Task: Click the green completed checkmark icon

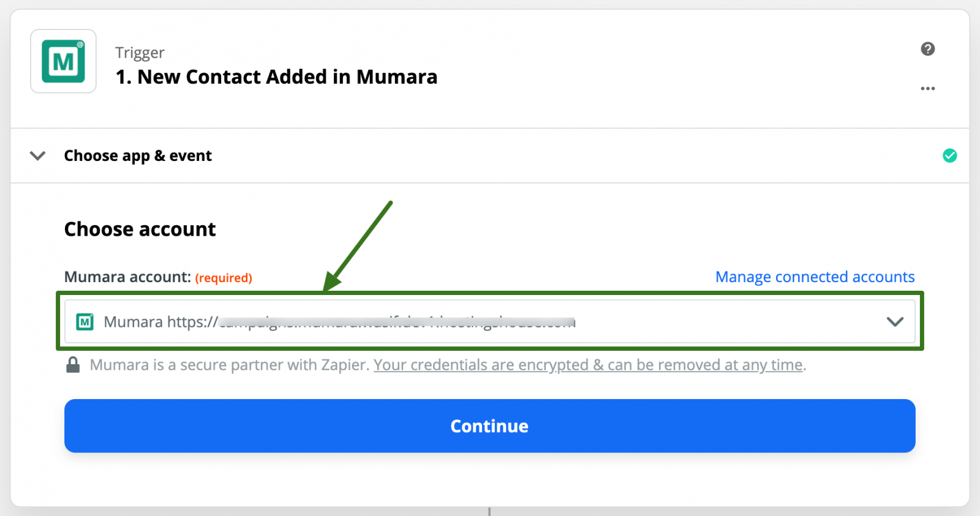Action: click(949, 155)
